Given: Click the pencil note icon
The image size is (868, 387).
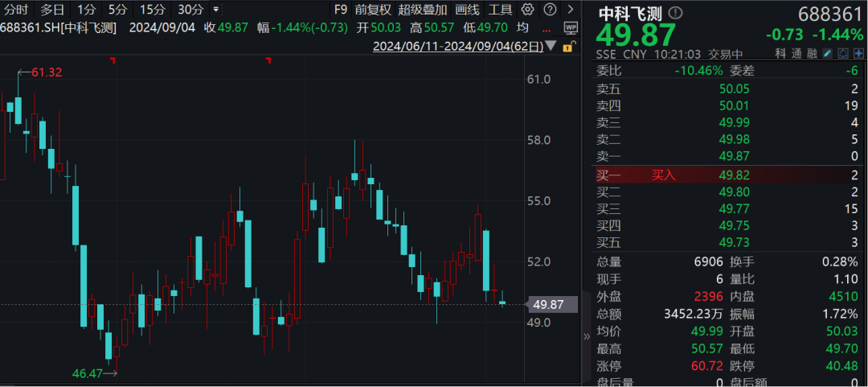Looking at the screenshot, I should pos(828,54).
